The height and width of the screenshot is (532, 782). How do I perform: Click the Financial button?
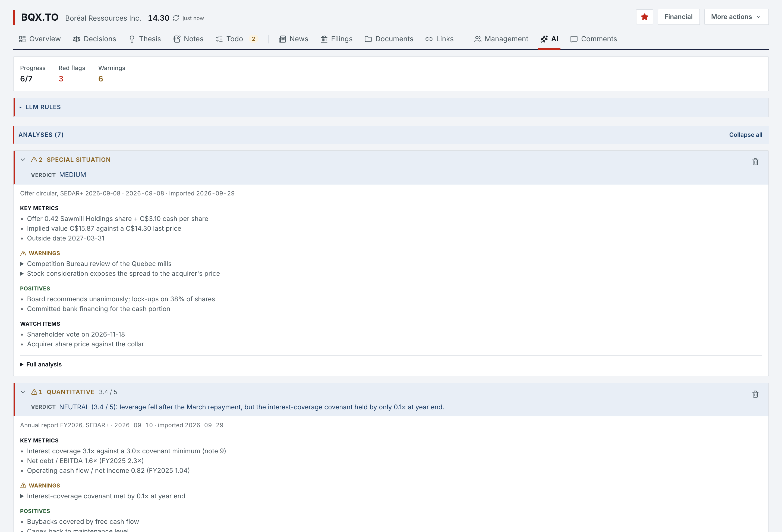pyautogui.click(x=678, y=17)
